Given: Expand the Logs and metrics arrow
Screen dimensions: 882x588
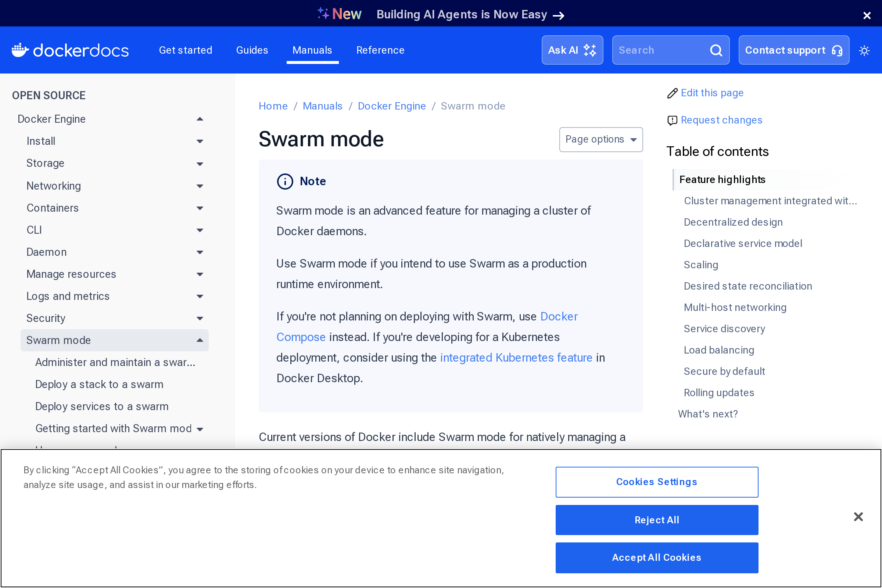Looking at the screenshot, I should coord(200,297).
